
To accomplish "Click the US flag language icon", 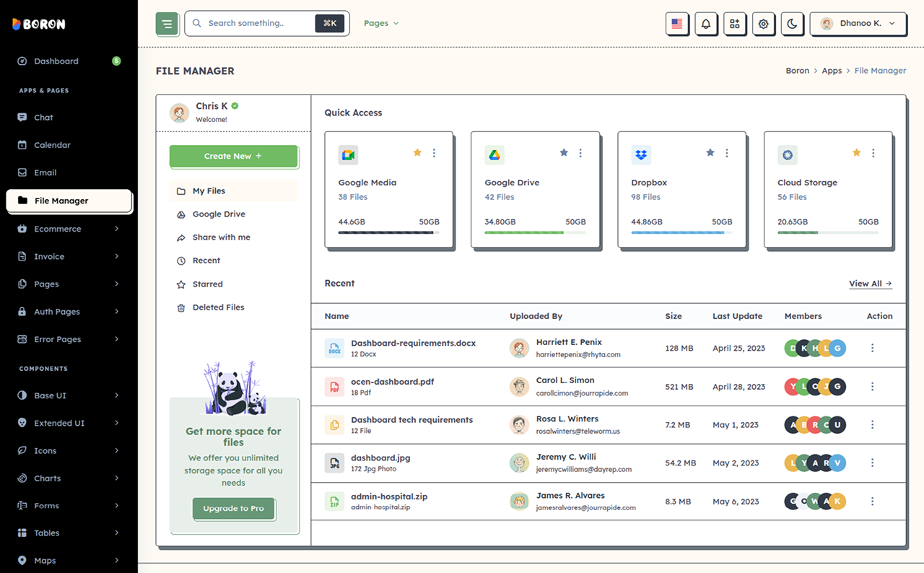I will (676, 23).
